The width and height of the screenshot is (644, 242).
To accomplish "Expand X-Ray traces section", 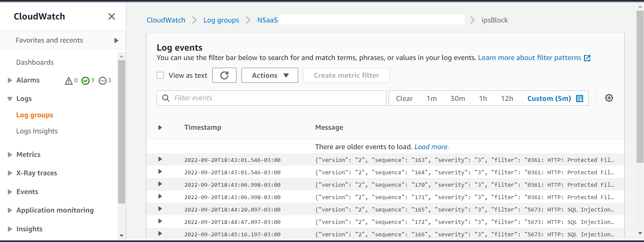I will [x=10, y=173].
